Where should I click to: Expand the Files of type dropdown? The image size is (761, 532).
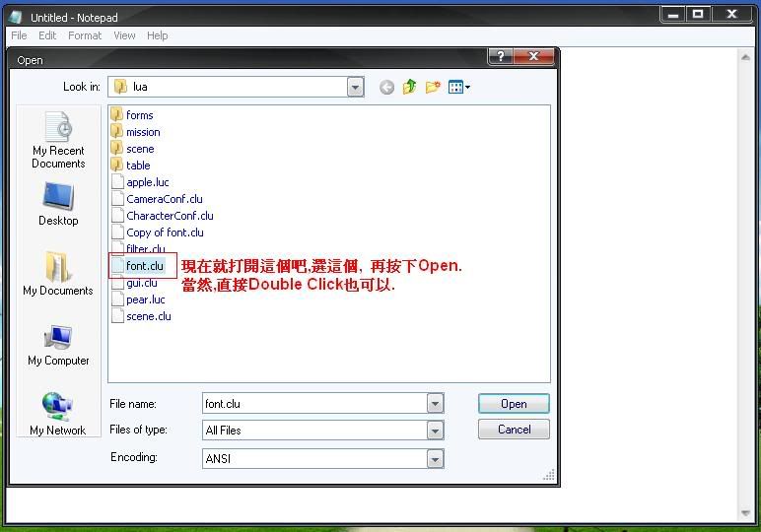pyautogui.click(x=435, y=431)
